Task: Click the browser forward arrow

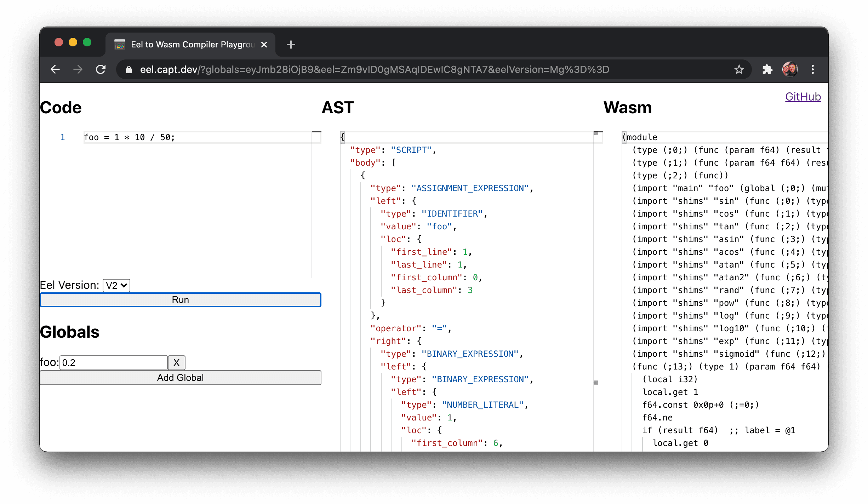Action: [x=78, y=69]
